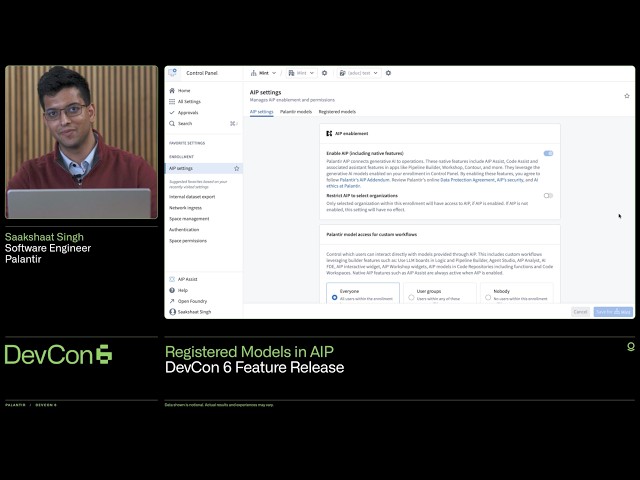
Task: Open AI ethics at Palantir link
Action: click(x=343, y=186)
